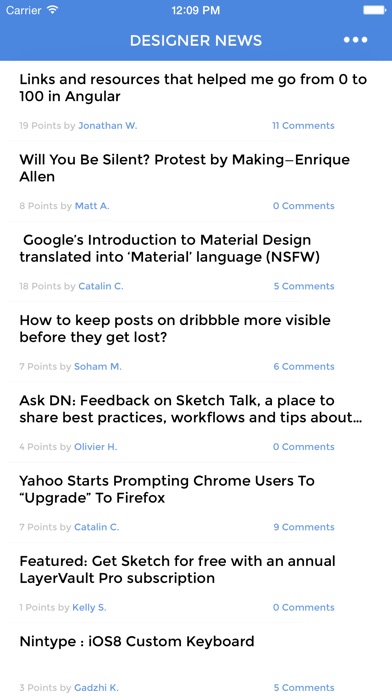Tap the Wi-Fi status icon
392x696 pixels.
(x=52, y=10)
